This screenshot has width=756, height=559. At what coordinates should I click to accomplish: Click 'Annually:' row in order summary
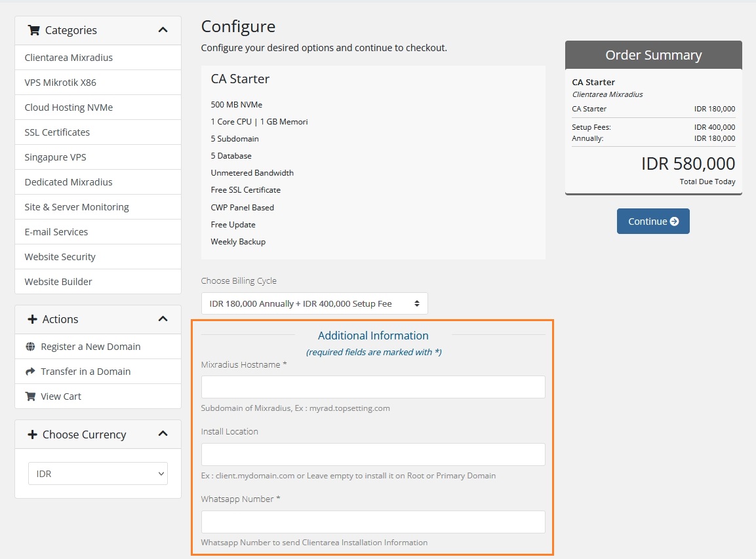(x=653, y=138)
